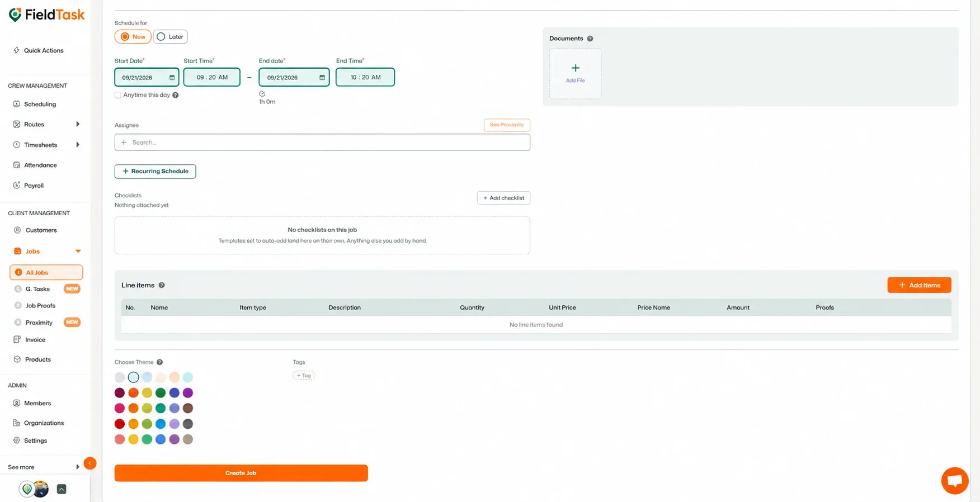Click the Add File upload box
This screenshot has width=980, height=502.
pyautogui.click(x=575, y=73)
